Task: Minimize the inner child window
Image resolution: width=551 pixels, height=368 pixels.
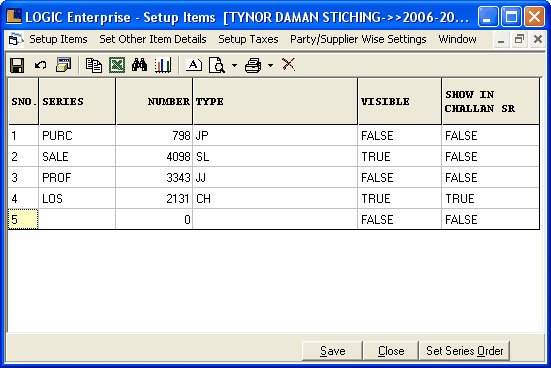Action: click(x=501, y=40)
